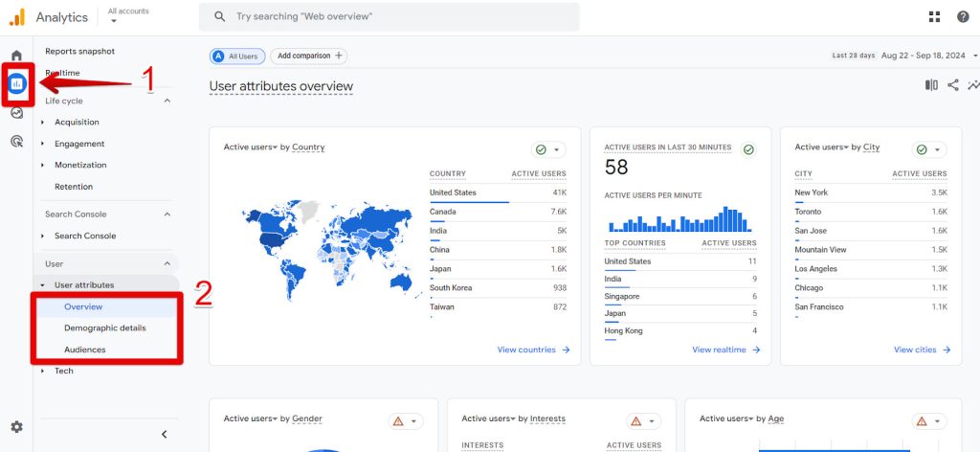Click the United States row in Country table

[498, 192]
